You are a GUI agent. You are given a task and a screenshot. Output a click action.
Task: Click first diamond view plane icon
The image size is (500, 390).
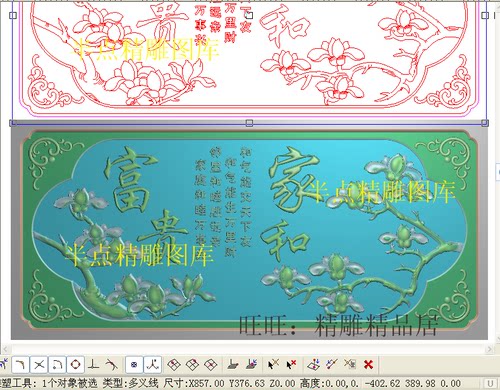(x=174, y=365)
